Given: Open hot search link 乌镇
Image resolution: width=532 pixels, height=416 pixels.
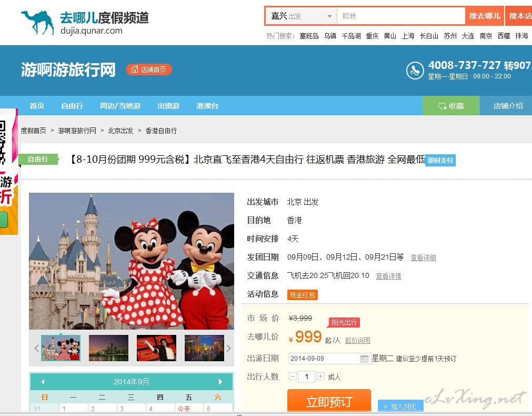Looking at the screenshot, I should (330, 36).
